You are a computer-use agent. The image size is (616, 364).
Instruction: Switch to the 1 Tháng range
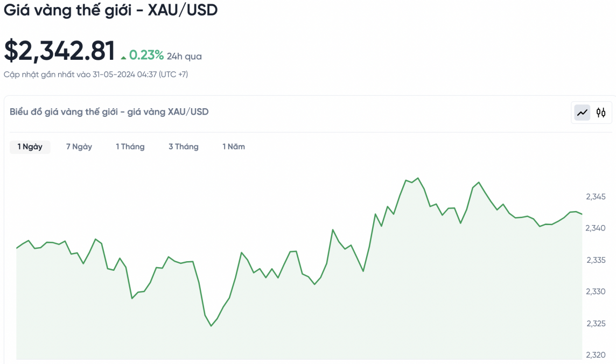130,147
